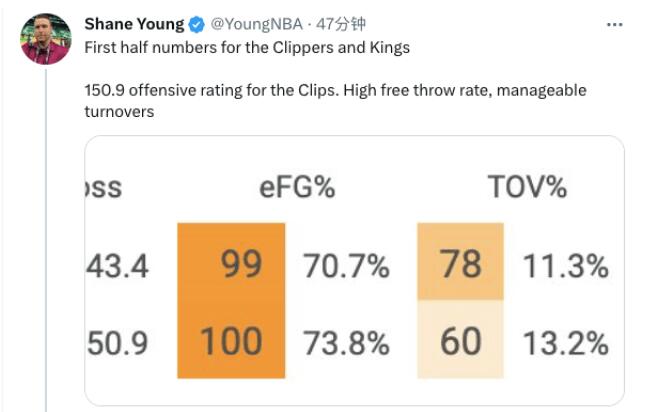655x412 pixels.
Task: Click the orange cell showing 99
Action: coord(231,265)
